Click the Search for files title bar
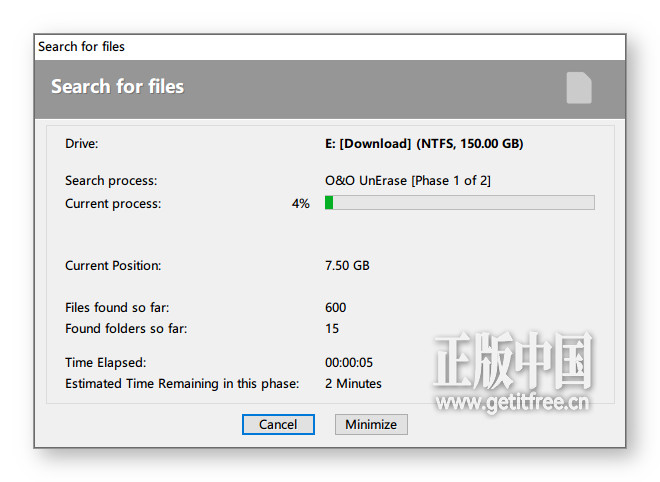The height and width of the screenshot is (482, 660). pos(330,46)
